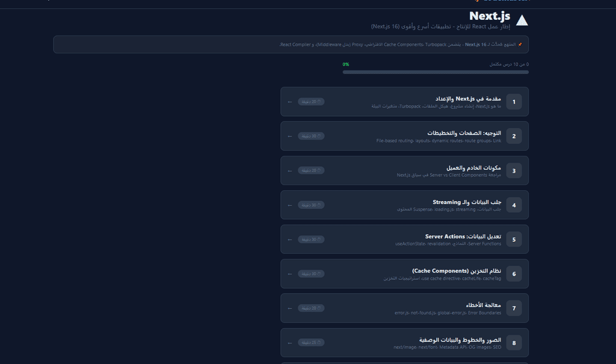Click the 20-minute duration pill on lesson 7

click(311, 308)
